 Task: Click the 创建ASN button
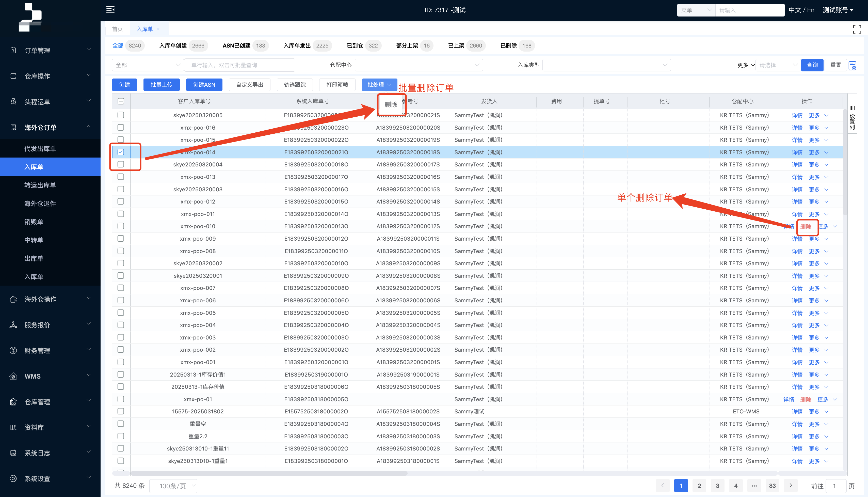[x=204, y=85]
